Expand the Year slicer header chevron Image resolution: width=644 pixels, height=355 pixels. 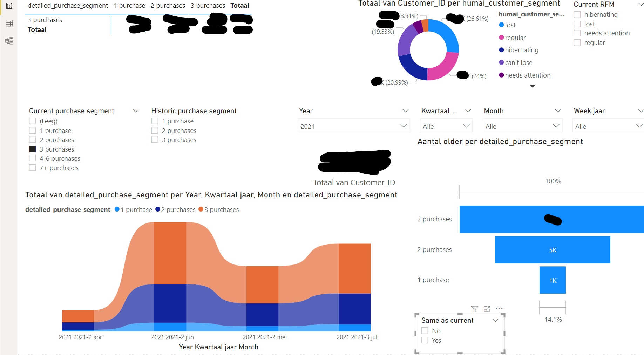(406, 111)
